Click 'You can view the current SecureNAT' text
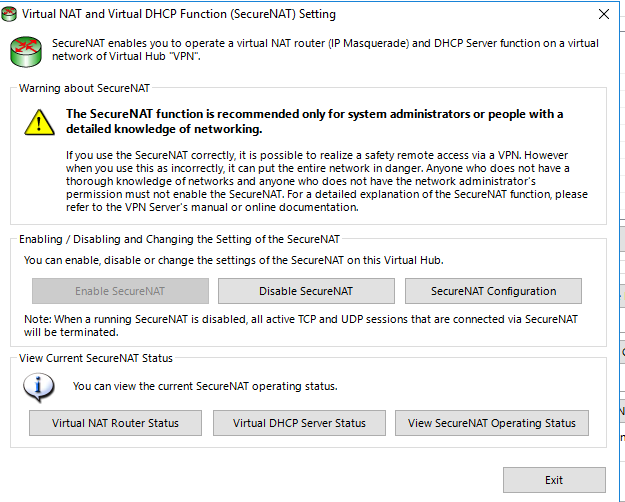 205,386
